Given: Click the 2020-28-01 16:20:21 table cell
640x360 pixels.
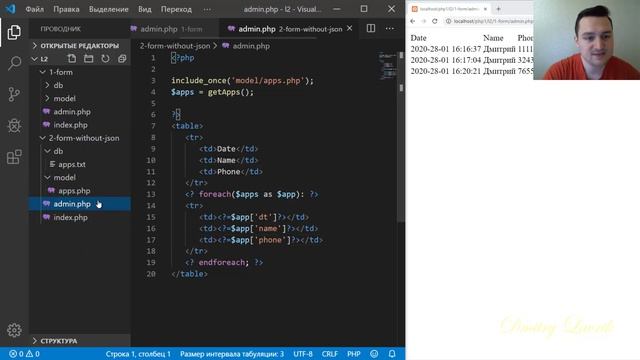Looking at the screenshot, I should click(446, 71).
